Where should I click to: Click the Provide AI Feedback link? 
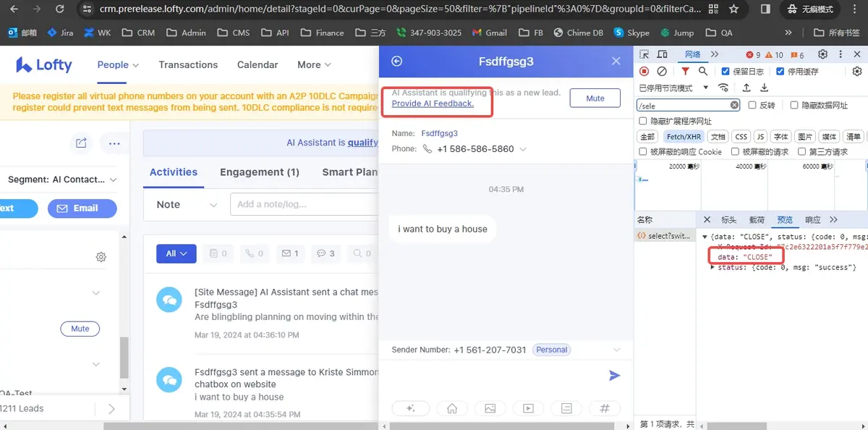pos(433,104)
